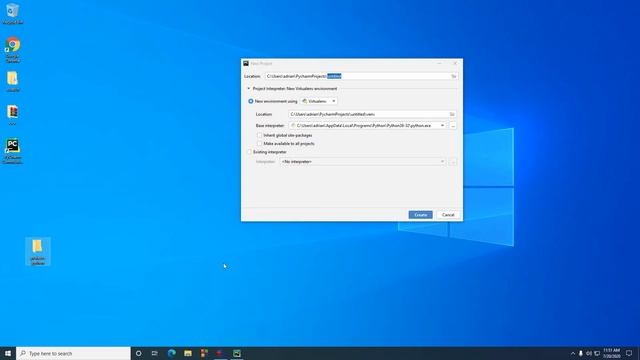
Task: Tick Make available to all projects
Action: coord(259,144)
